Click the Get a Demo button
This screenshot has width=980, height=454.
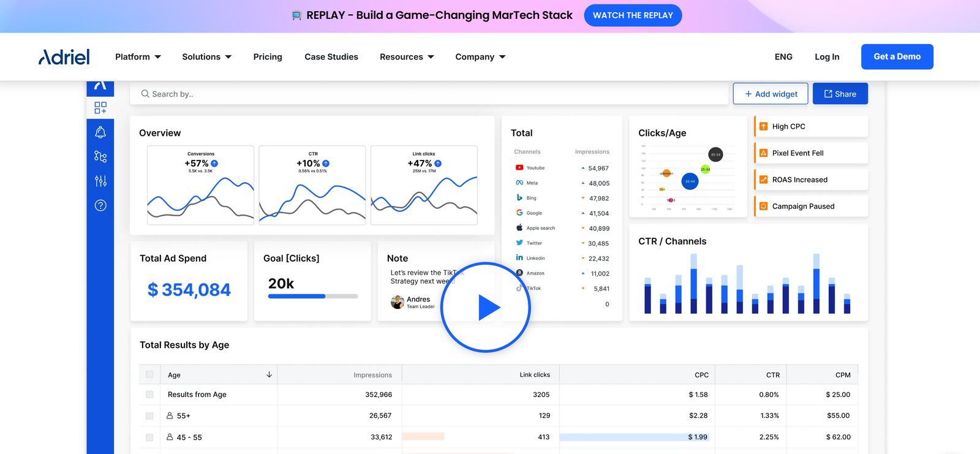(x=897, y=56)
